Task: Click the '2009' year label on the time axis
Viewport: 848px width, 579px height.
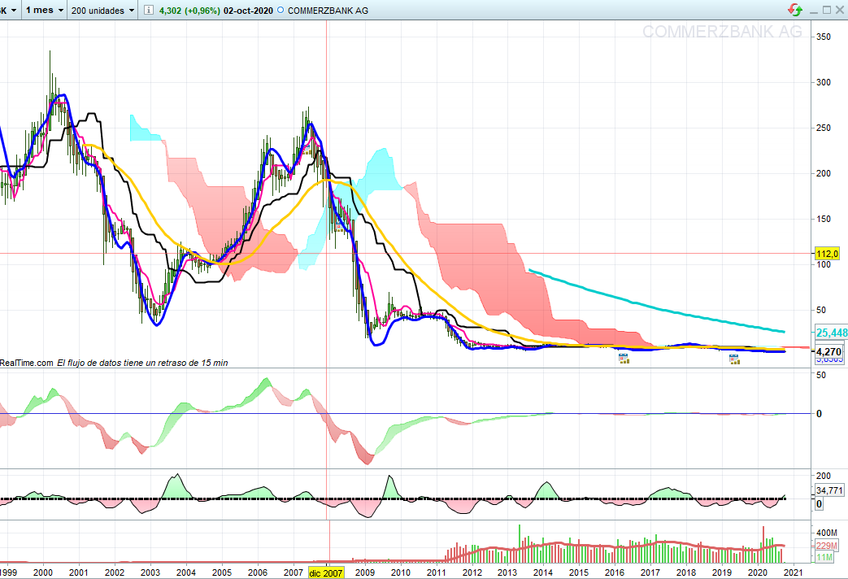Action: point(365,573)
